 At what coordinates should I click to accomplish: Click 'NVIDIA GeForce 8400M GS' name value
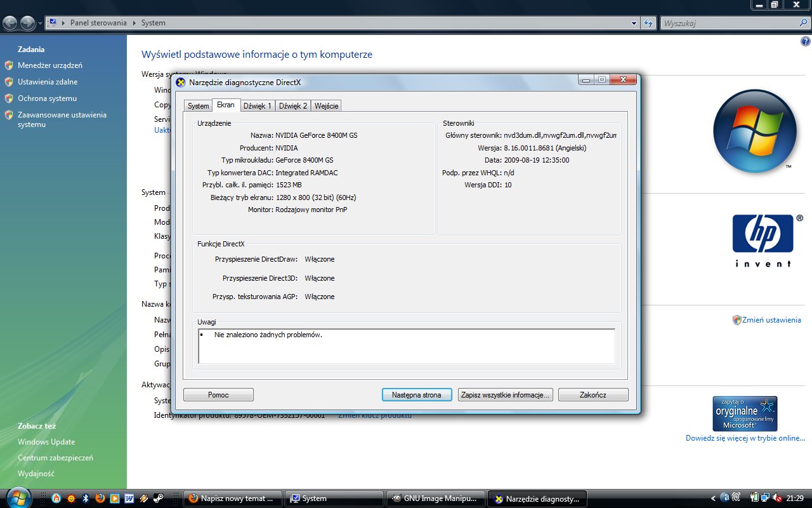(x=317, y=135)
